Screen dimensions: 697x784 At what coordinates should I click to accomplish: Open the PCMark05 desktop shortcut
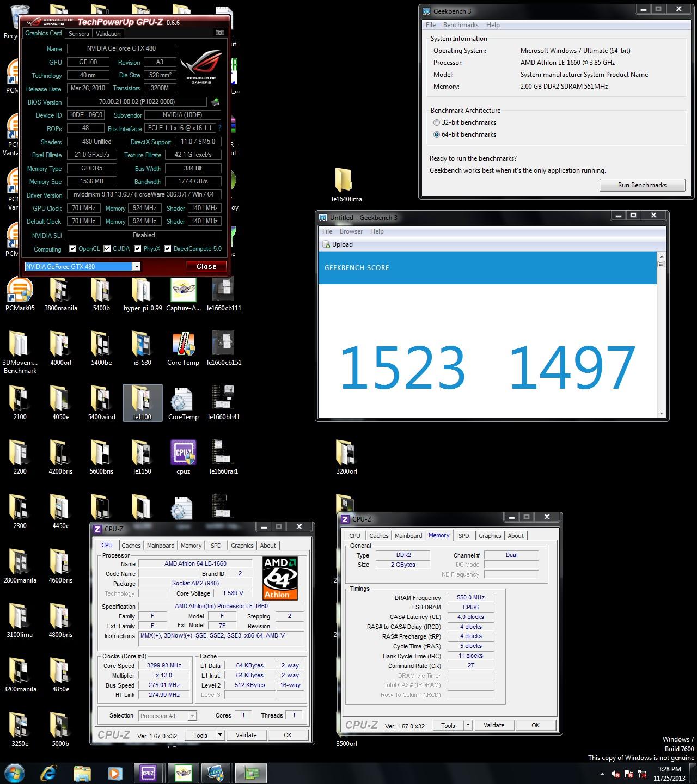click(x=20, y=295)
